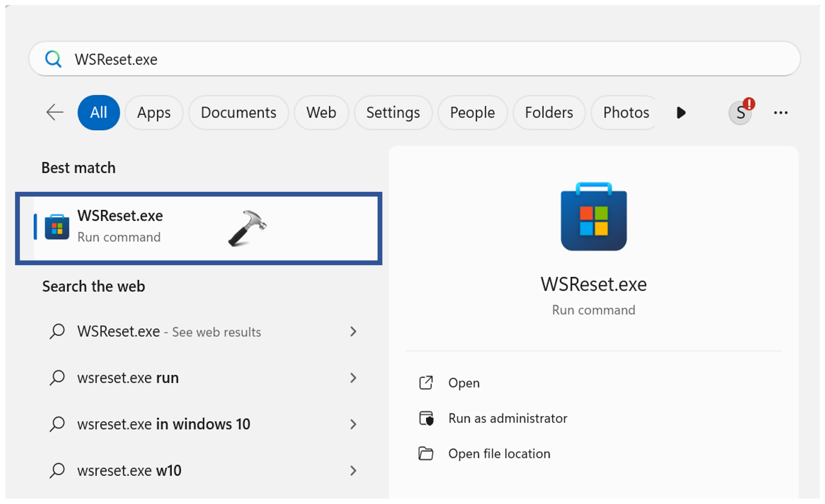Click the user profile avatar S
This screenshot has width=825, height=504.
[740, 113]
